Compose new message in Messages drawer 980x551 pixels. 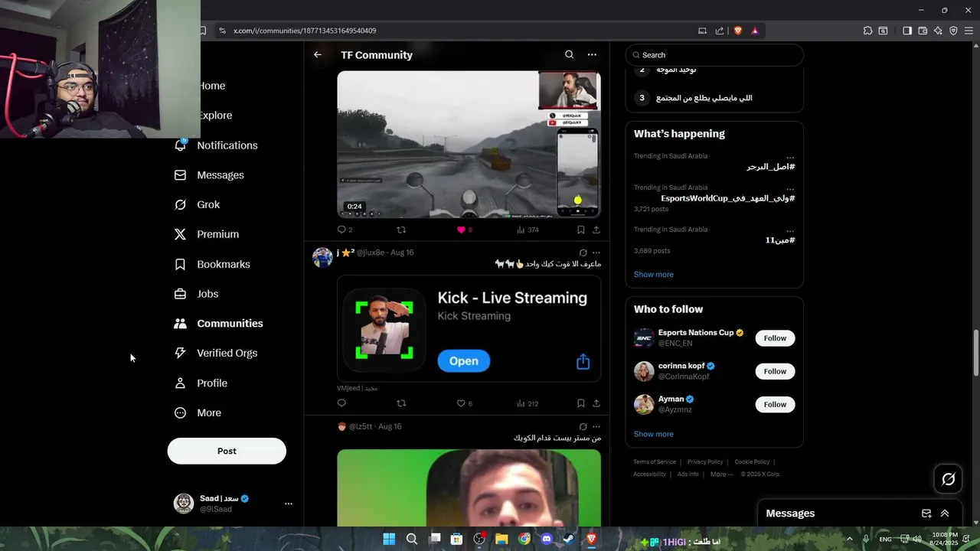[926, 514]
